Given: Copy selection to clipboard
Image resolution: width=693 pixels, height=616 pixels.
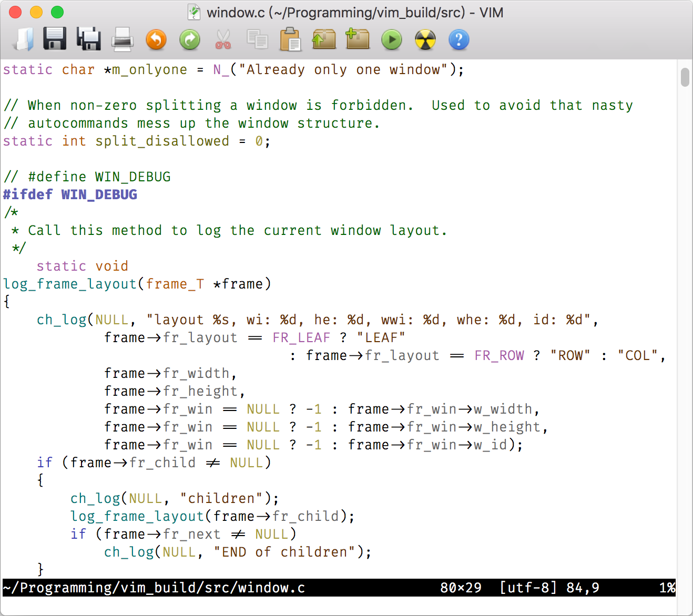Looking at the screenshot, I should [x=257, y=39].
